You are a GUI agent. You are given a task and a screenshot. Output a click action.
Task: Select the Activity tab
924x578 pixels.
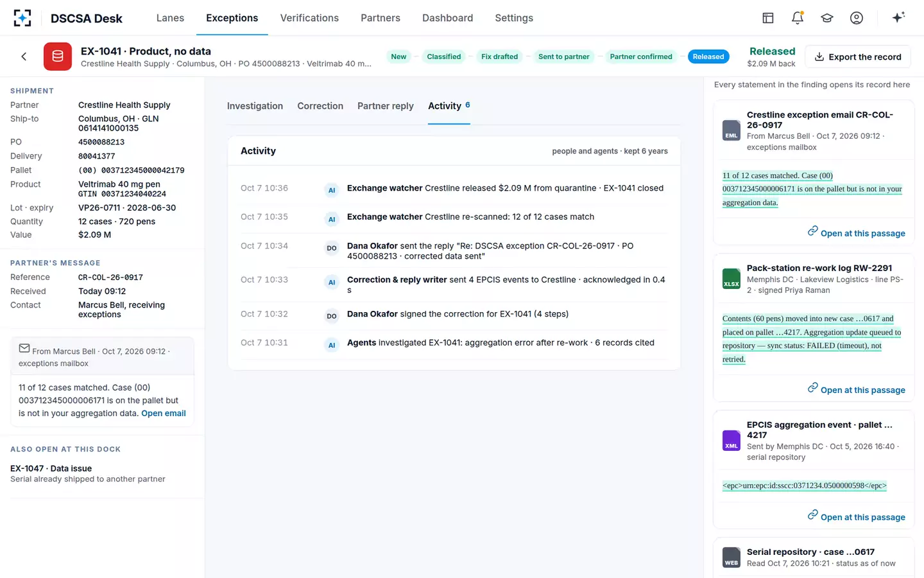(449, 106)
